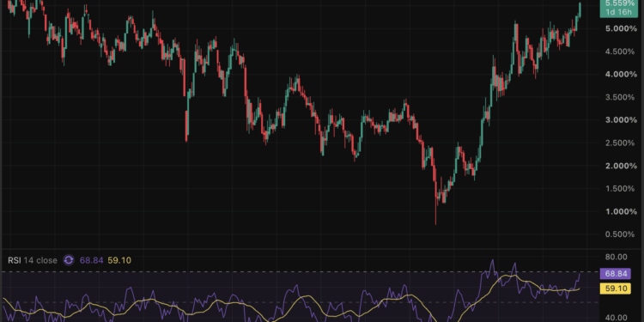Click the 1d 16h countdown label
The width and height of the screenshot is (644, 322).
pyautogui.click(x=618, y=12)
